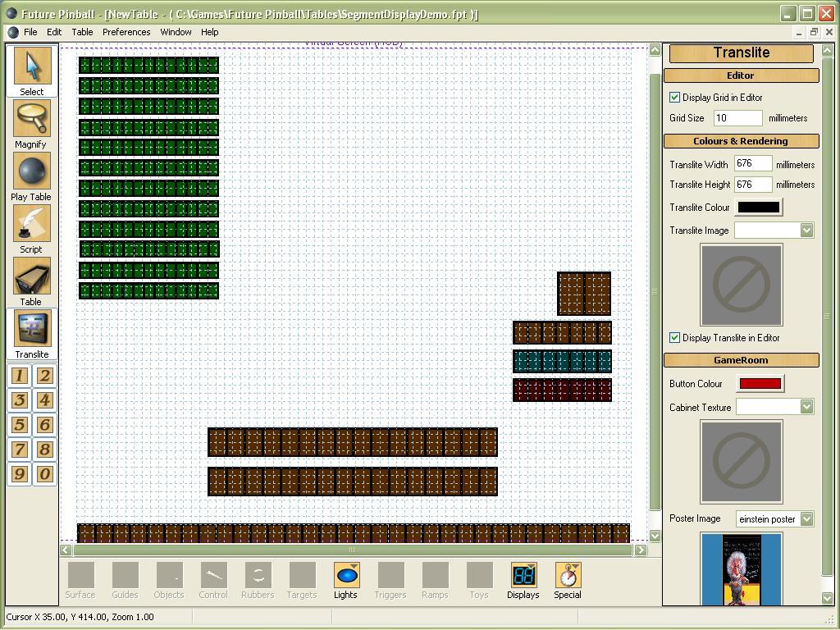Switch to Translite view
Viewport: 840px width, 630px height.
(32, 334)
